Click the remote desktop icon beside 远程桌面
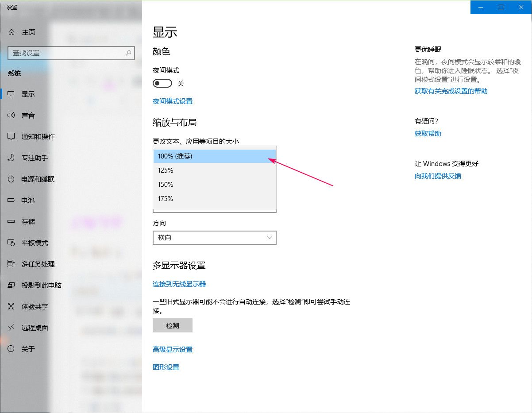The width and height of the screenshot is (532, 413). pyautogui.click(x=11, y=328)
